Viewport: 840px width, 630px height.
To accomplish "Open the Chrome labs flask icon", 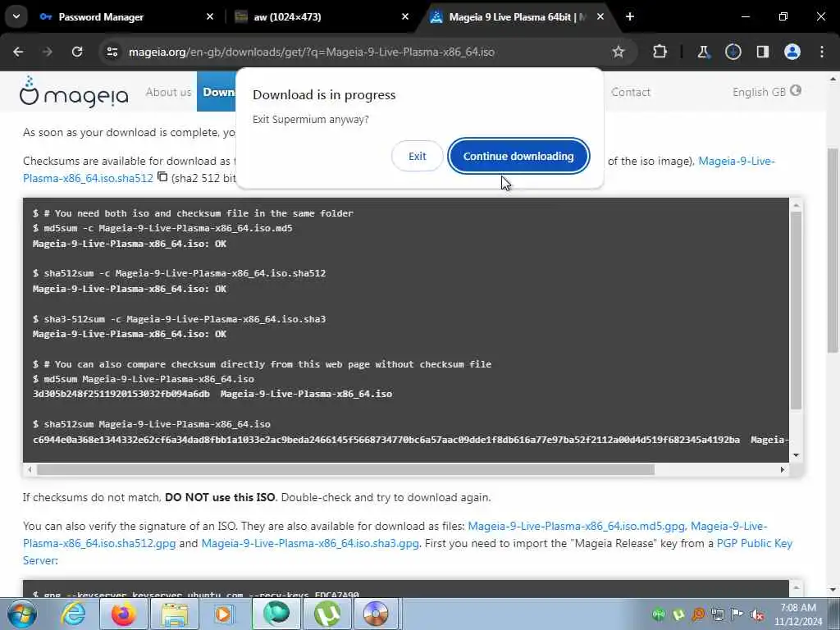I will coord(703,52).
